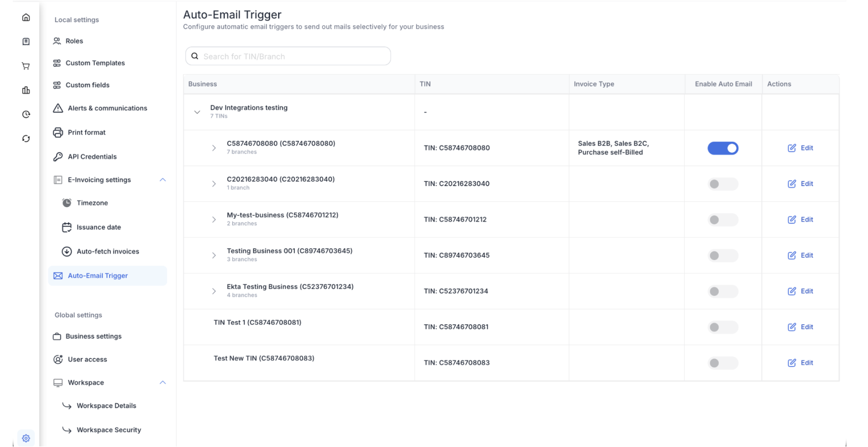
Task: Open the Auto-fetch invoices menu item
Action: (108, 252)
